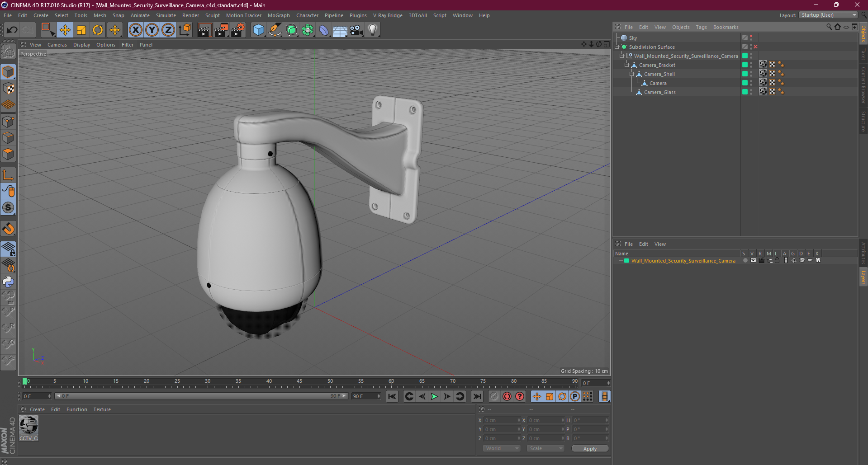Toggle Subdivision Surface enable checkmark
This screenshot has height=465, width=868.
(x=755, y=47)
